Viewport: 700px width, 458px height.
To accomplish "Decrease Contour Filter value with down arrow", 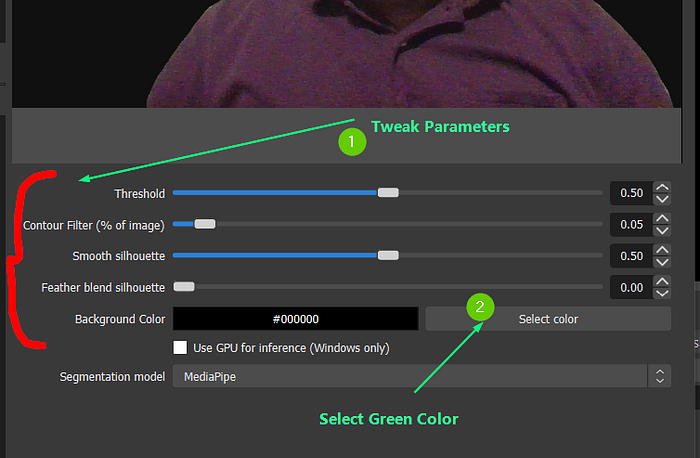I will pyautogui.click(x=662, y=230).
